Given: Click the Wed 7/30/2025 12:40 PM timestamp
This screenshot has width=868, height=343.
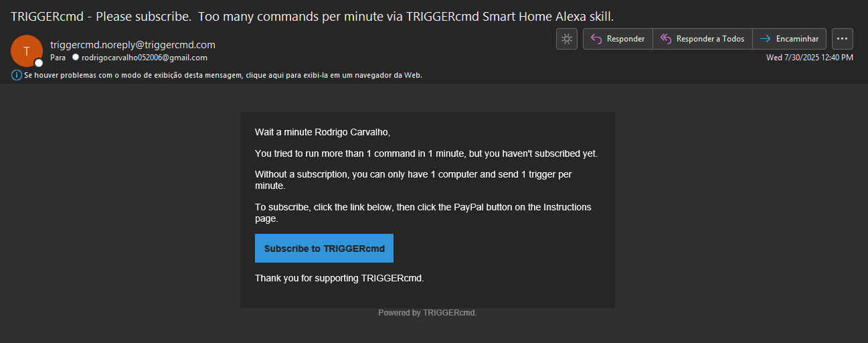Looking at the screenshot, I should click(810, 58).
